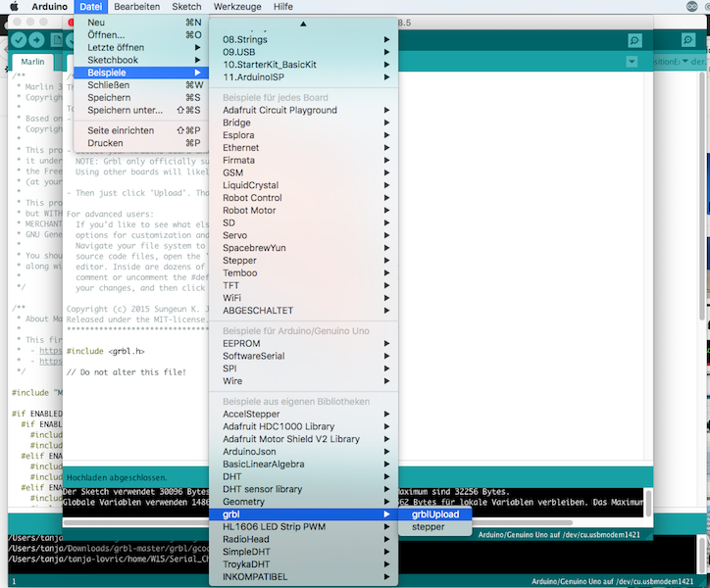This screenshot has height=588, width=710.
Task: Open the Serial Monitor in the Marlin window
Action: tap(688, 40)
